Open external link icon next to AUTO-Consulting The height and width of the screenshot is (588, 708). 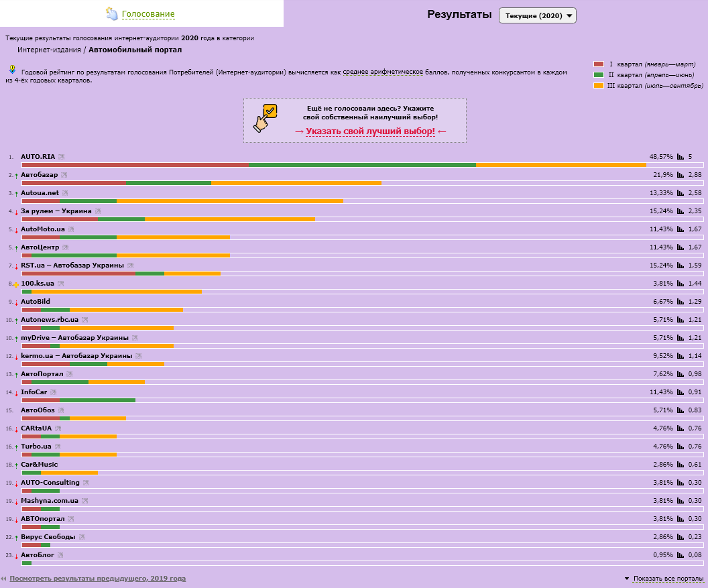click(86, 482)
